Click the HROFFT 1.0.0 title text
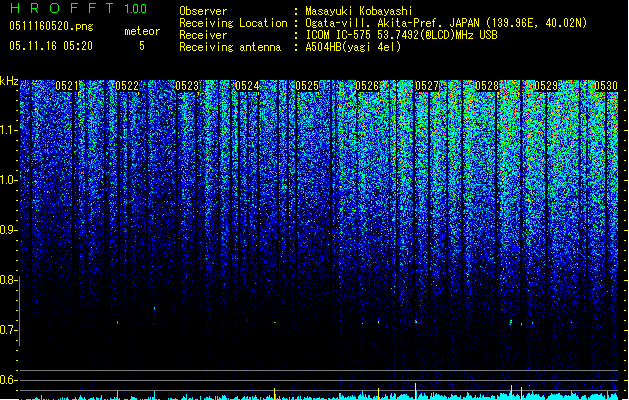The image size is (629, 400). tap(79, 8)
